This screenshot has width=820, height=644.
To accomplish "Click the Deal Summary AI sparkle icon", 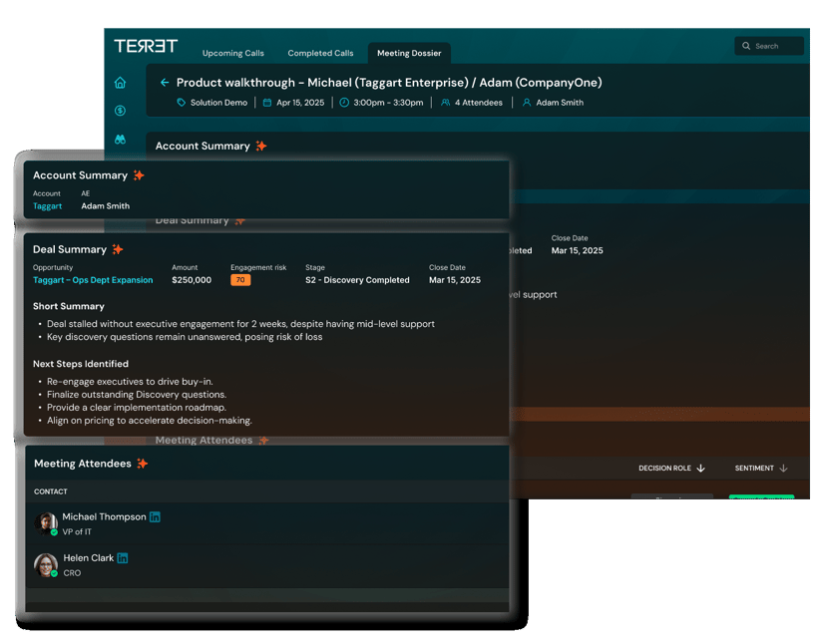I will tap(118, 249).
